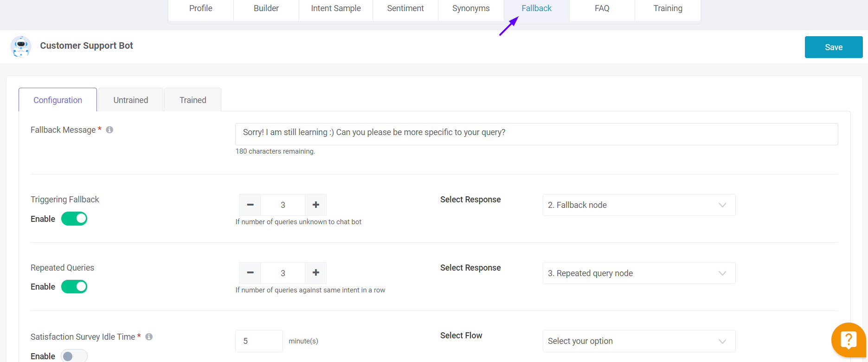
Task: Click the Save button
Action: 834,47
